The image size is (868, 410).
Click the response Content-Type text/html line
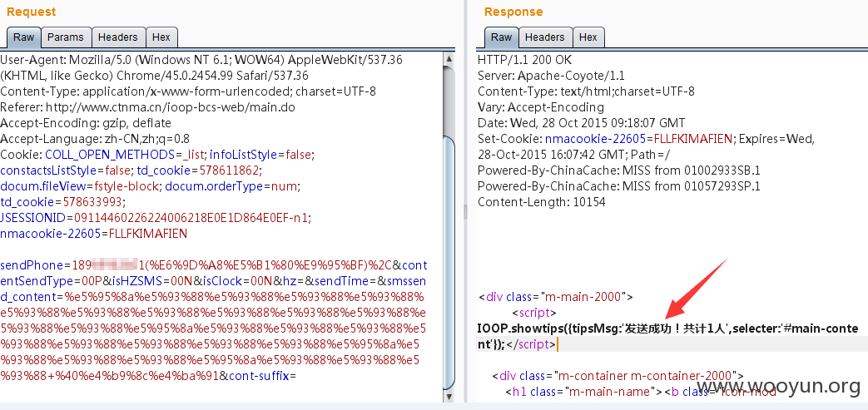(x=586, y=91)
